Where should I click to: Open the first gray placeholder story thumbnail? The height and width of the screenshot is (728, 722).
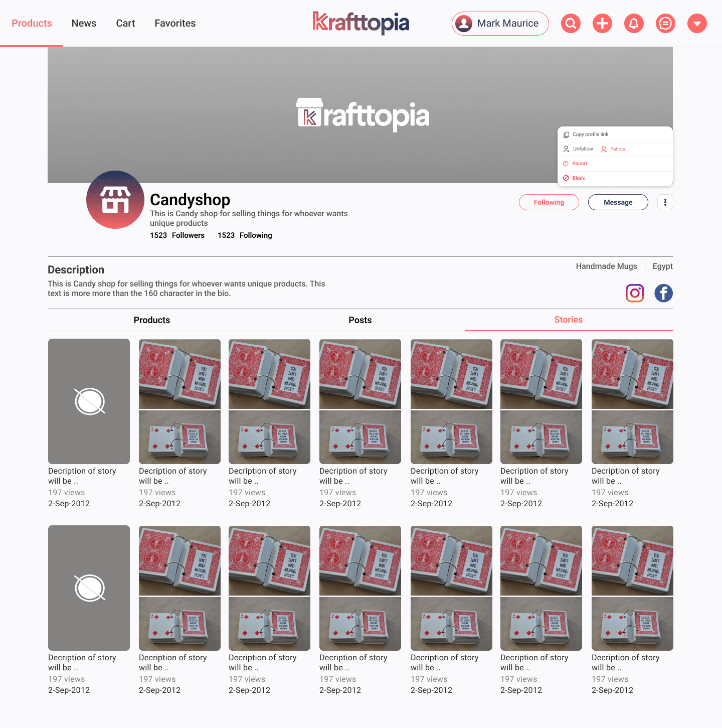pyautogui.click(x=89, y=401)
